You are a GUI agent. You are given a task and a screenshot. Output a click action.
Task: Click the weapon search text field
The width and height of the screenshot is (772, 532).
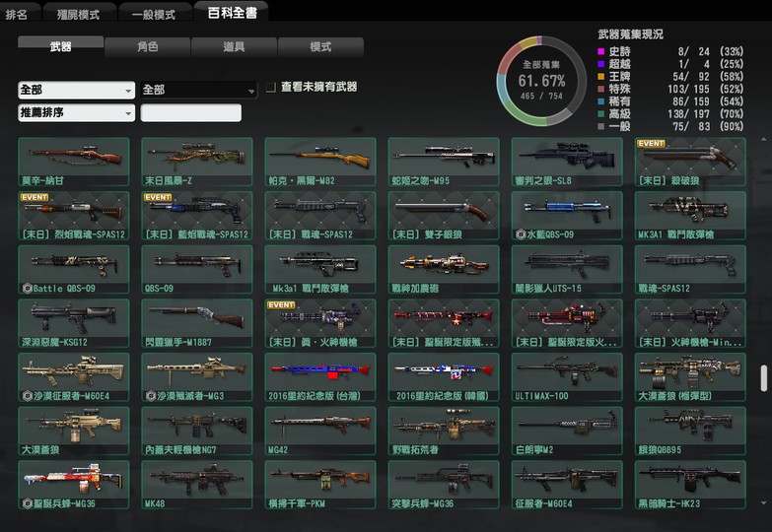[191, 112]
